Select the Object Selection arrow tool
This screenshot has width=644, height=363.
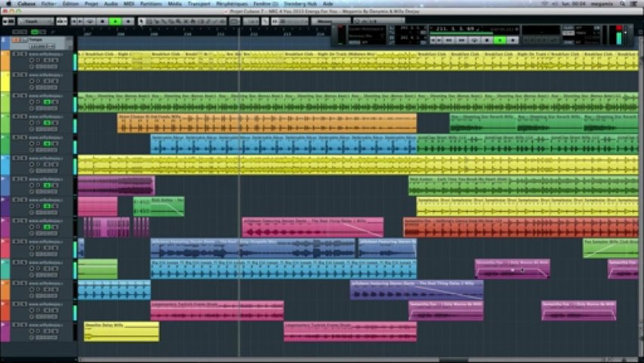click(141, 21)
